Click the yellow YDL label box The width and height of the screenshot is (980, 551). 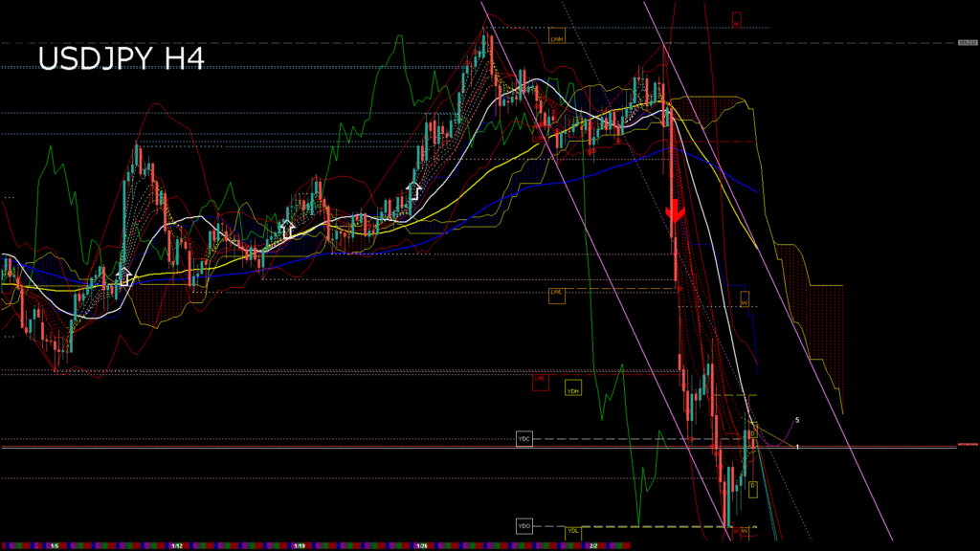pos(573,531)
